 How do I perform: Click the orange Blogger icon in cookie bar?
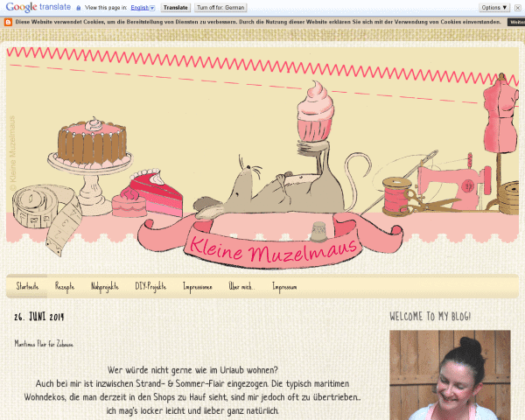[x=7, y=19]
